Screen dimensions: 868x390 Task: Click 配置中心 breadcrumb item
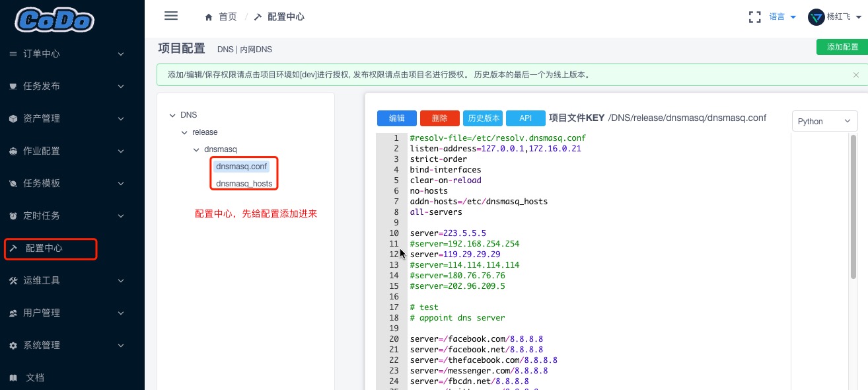(286, 17)
